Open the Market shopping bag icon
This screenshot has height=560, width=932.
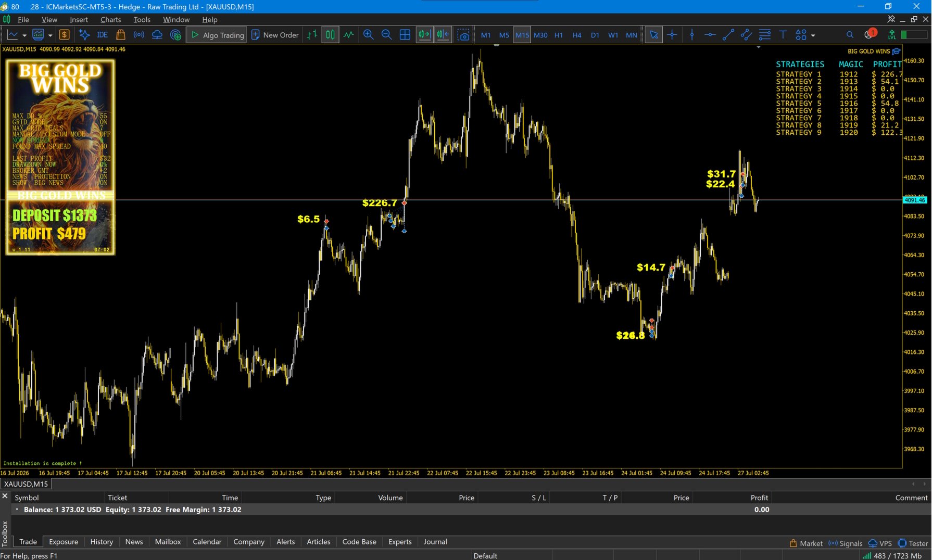tap(121, 35)
